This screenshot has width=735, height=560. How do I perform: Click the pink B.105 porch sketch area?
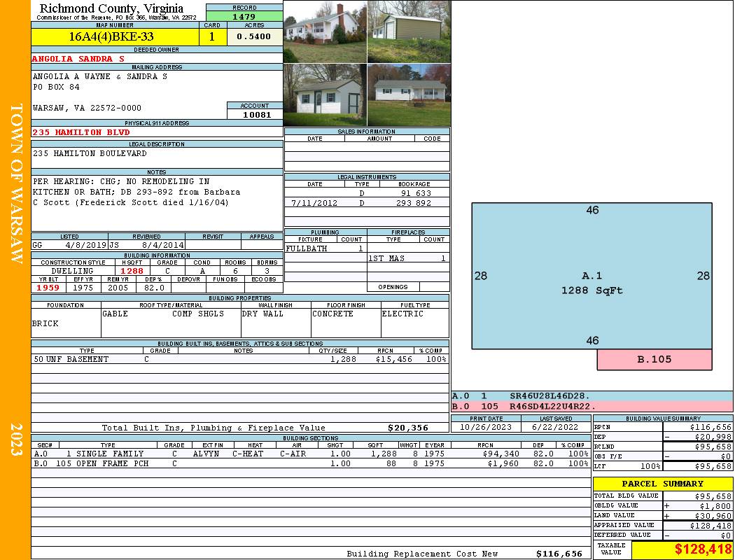tap(654, 359)
